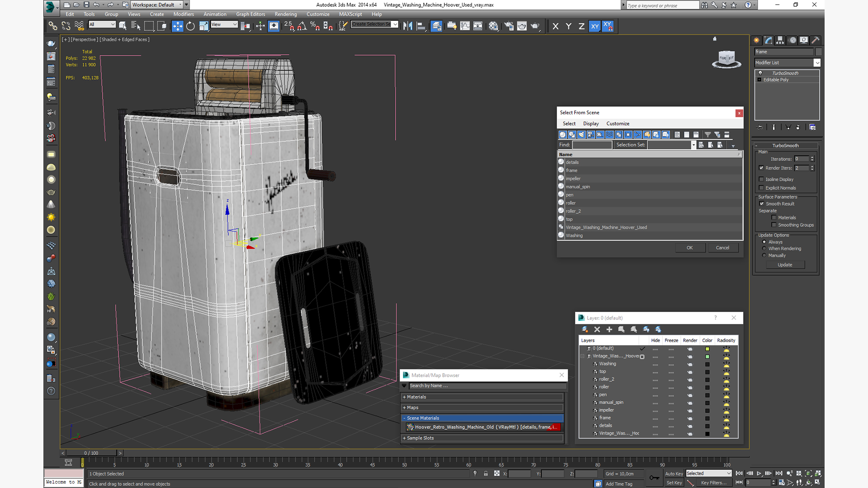Click Configure Modifier Sets icon
868x488 pixels.
(812, 127)
